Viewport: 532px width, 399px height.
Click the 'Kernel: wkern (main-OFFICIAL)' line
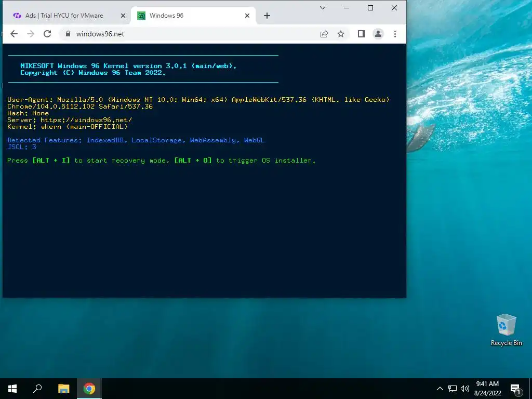pos(68,127)
